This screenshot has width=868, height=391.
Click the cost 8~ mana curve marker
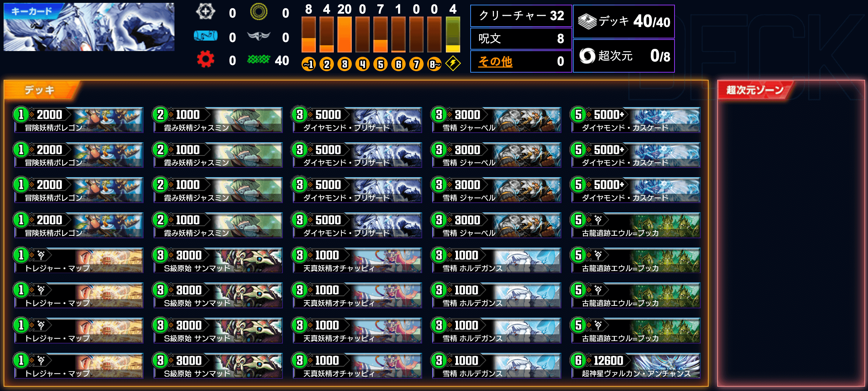[x=434, y=64]
